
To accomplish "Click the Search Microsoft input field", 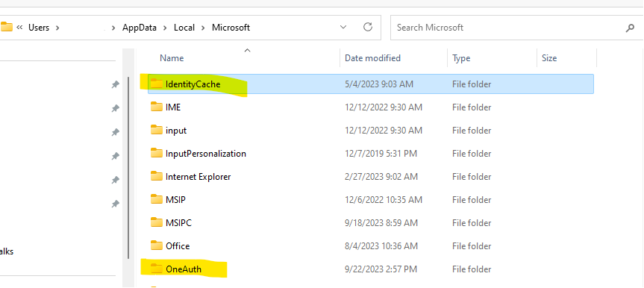I will pyautogui.click(x=507, y=28).
